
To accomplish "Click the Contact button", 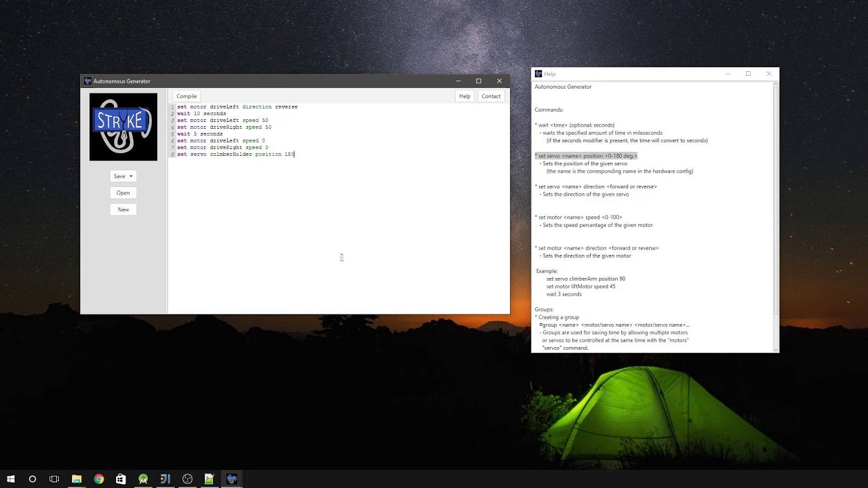I will 491,96.
